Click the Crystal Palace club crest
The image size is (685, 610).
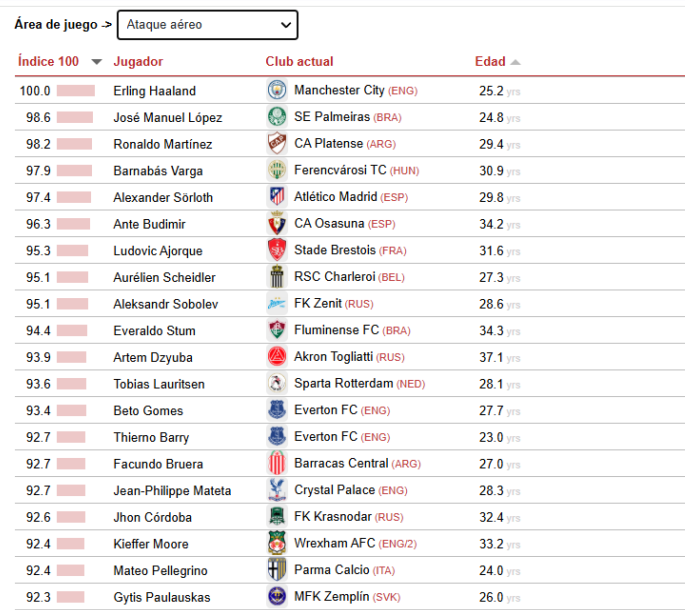pyautogui.click(x=276, y=490)
